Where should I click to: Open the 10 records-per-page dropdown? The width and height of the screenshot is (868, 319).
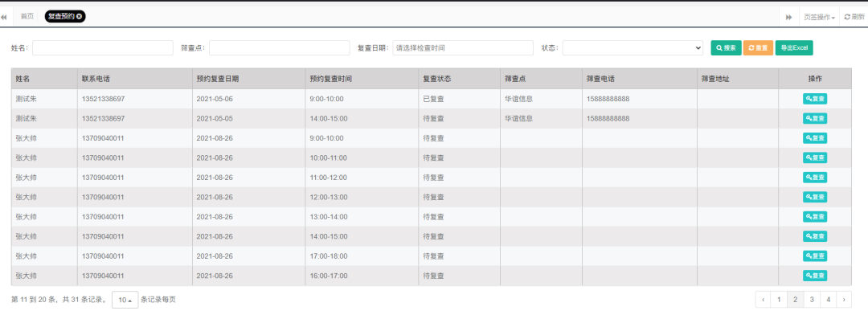125,301
